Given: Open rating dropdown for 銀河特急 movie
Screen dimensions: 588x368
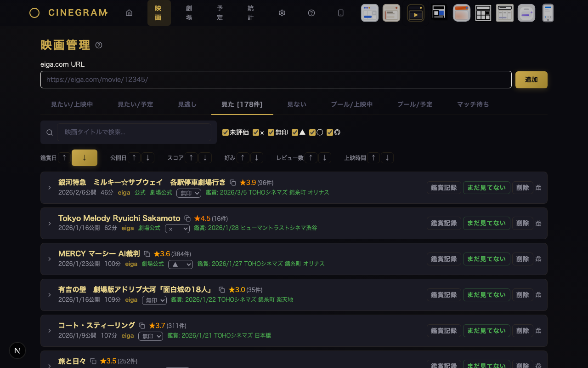Looking at the screenshot, I should click(189, 193).
